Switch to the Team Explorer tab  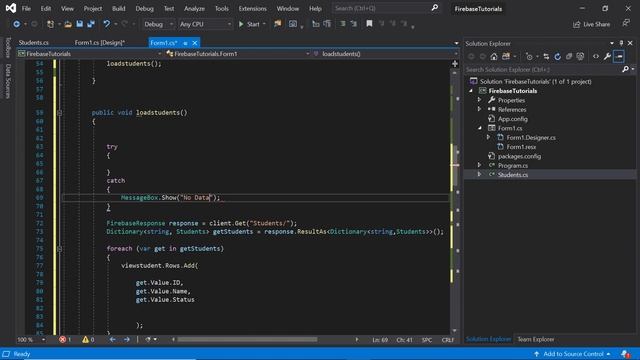(x=536, y=339)
